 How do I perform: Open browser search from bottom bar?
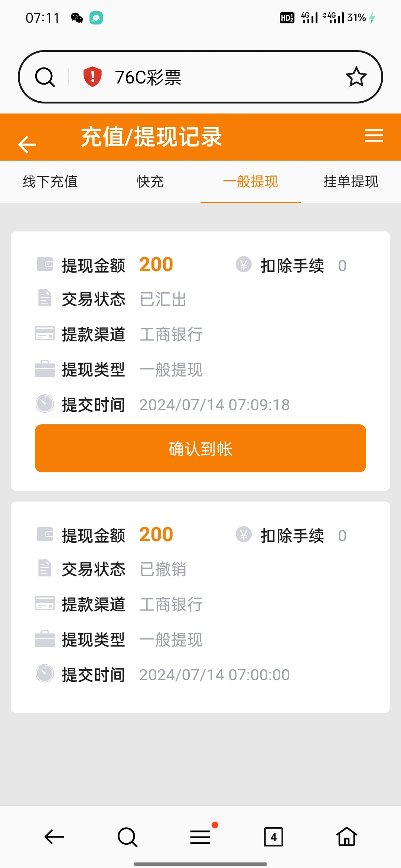[x=127, y=837]
